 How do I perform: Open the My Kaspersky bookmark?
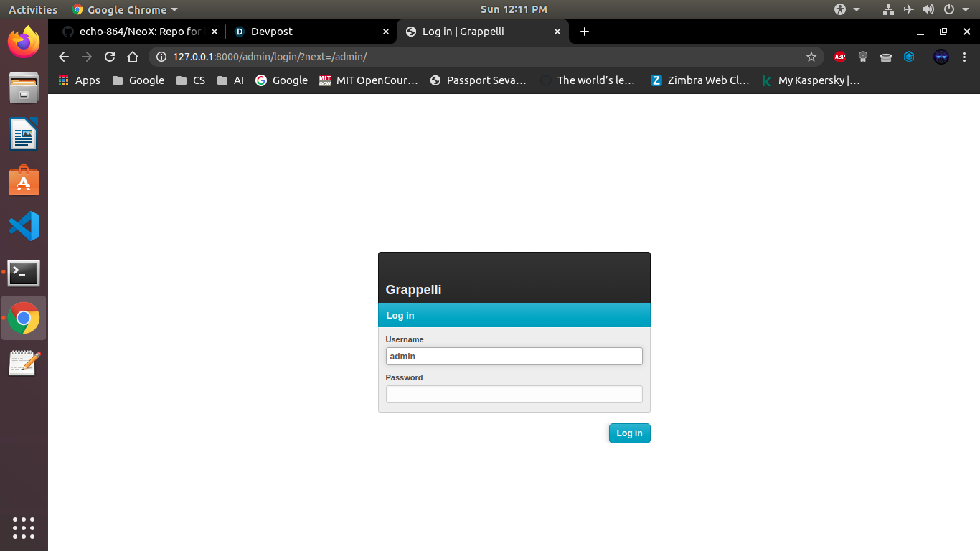coord(811,80)
